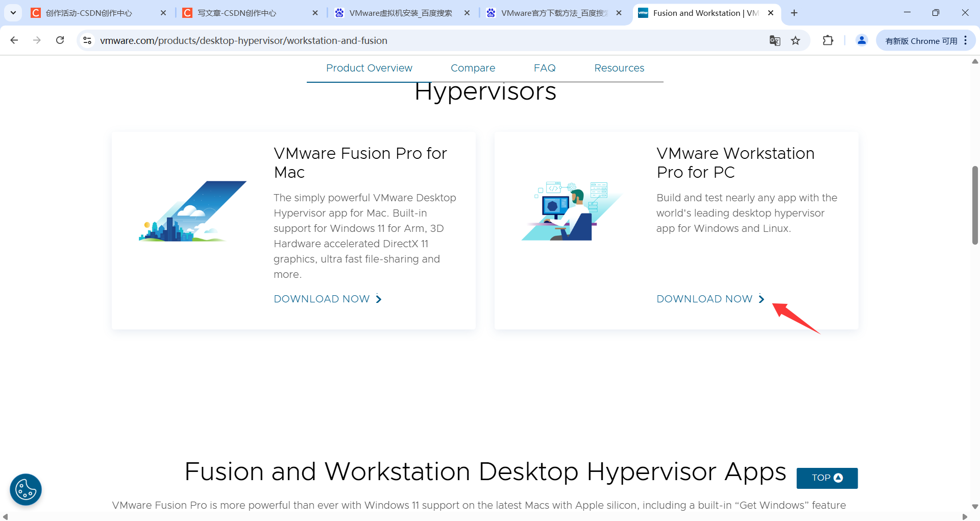980x521 pixels.
Task: Download VMware Workstation Pro for PC
Action: click(710, 299)
